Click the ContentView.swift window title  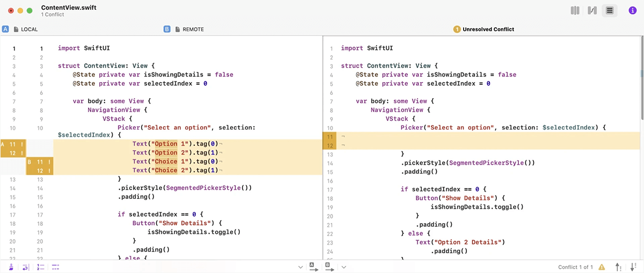pyautogui.click(x=69, y=6)
